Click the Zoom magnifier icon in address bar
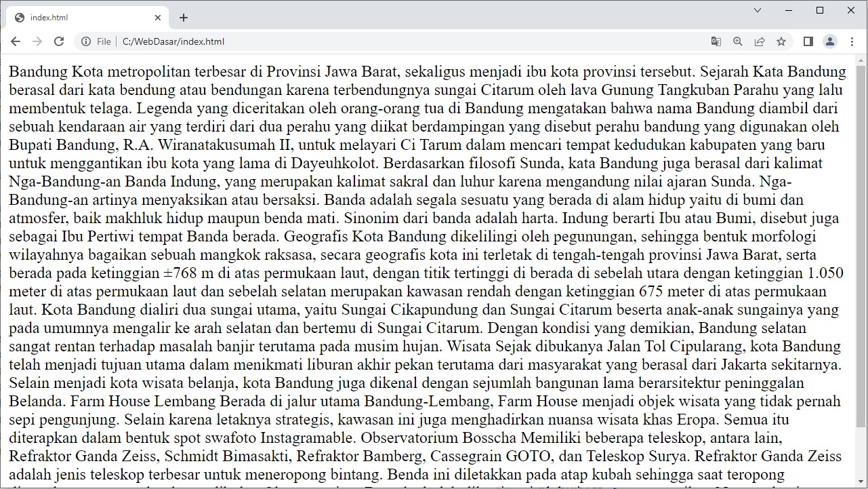Viewport: 868px width, 489px height. (x=738, y=41)
